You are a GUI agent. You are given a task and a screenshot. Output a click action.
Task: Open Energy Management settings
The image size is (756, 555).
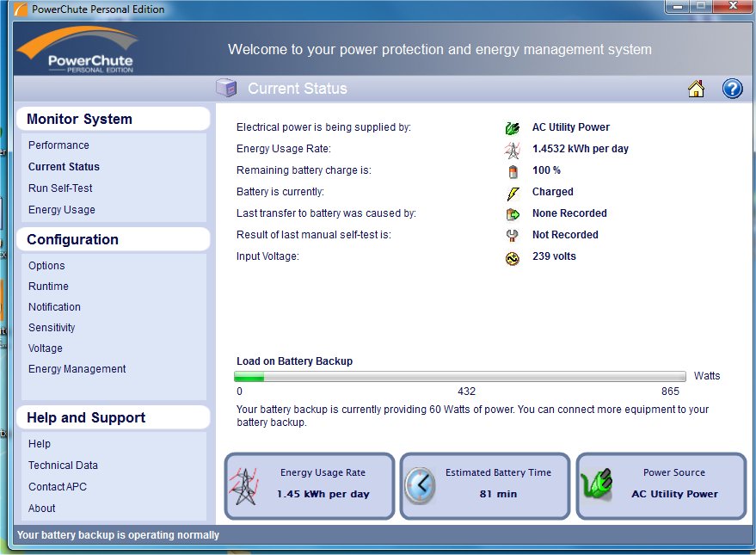(77, 369)
